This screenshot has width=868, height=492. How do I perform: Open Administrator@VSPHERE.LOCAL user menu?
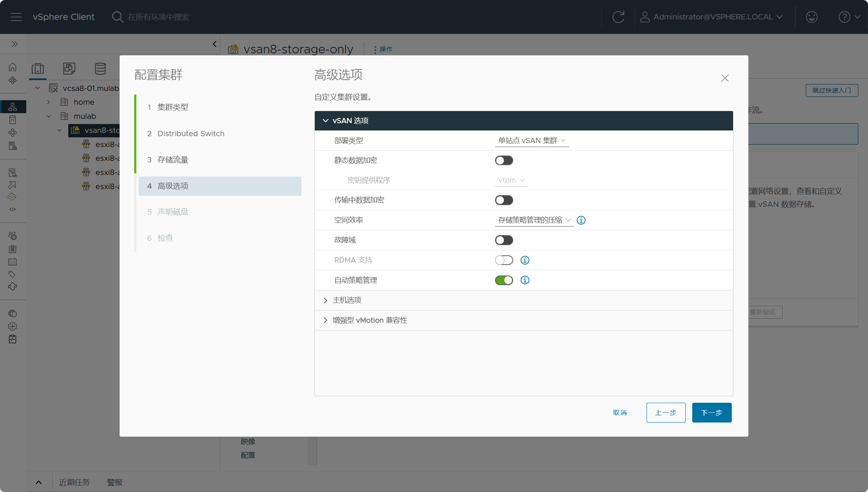pos(712,17)
